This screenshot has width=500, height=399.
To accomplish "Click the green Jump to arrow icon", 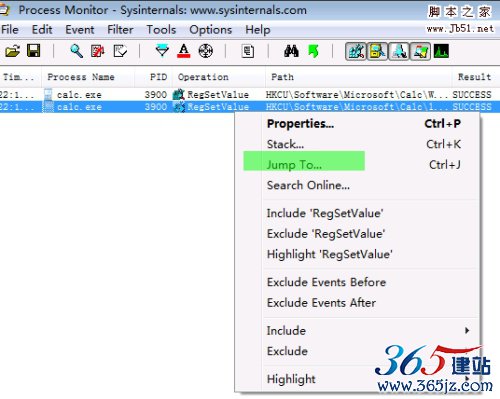I will [x=313, y=51].
